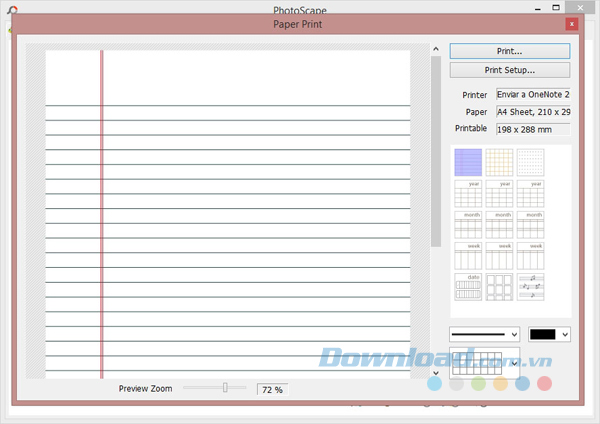600x424 pixels.
Task: Click the preview vertical scrollbar thumb
Action: (436, 151)
